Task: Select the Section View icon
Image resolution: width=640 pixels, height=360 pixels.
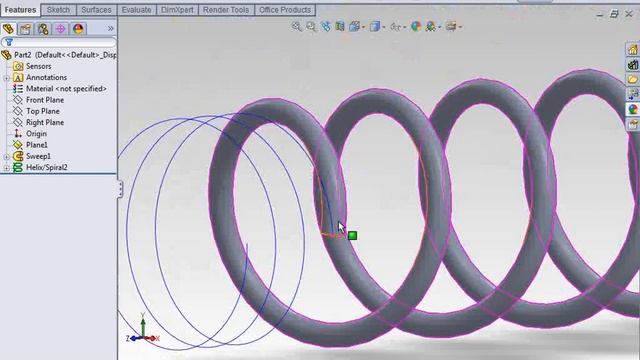Action: click(340, 27)
